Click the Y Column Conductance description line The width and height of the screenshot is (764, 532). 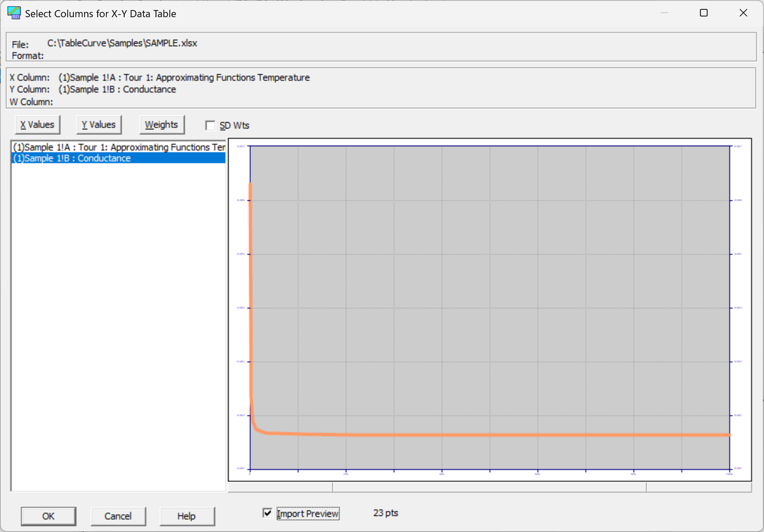92,89
